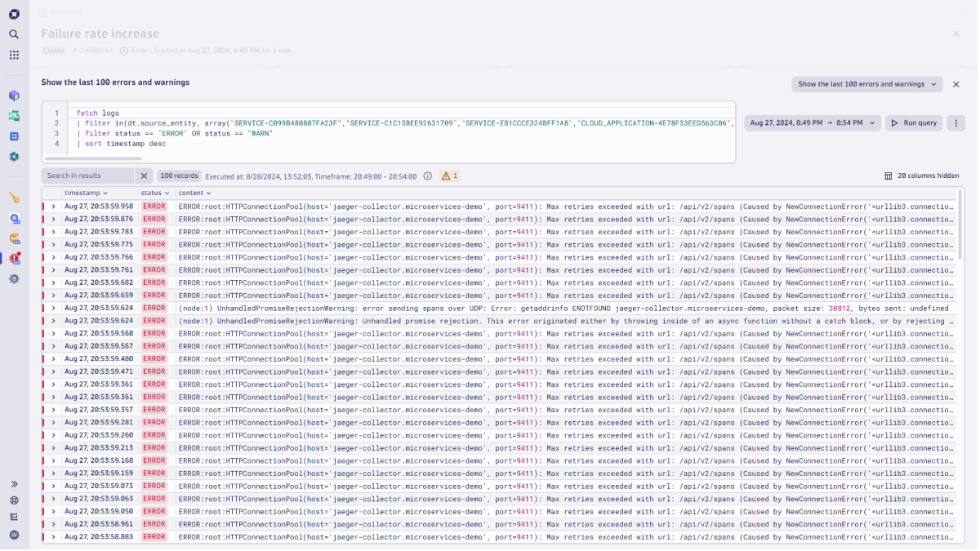Screen dimensions: 980x551
Task: Open the Problems app from the left sidebar
Action: [14, 256]
